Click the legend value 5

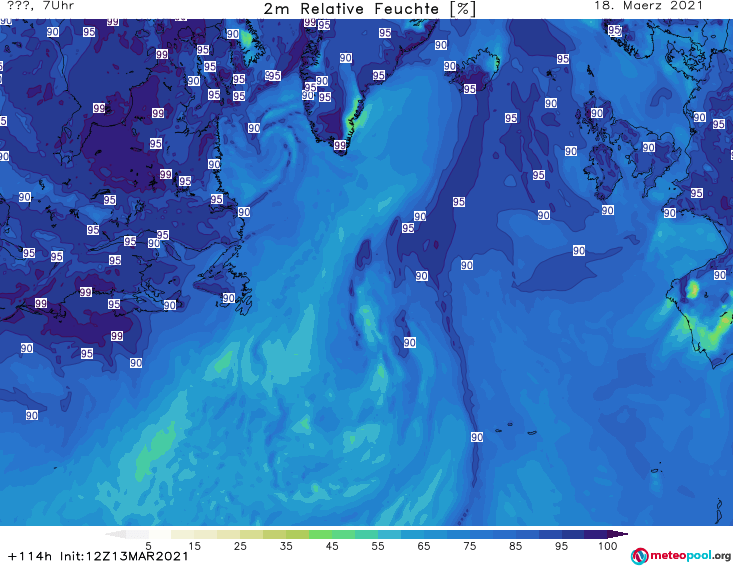pyautogui.click(x=148, y=546)
